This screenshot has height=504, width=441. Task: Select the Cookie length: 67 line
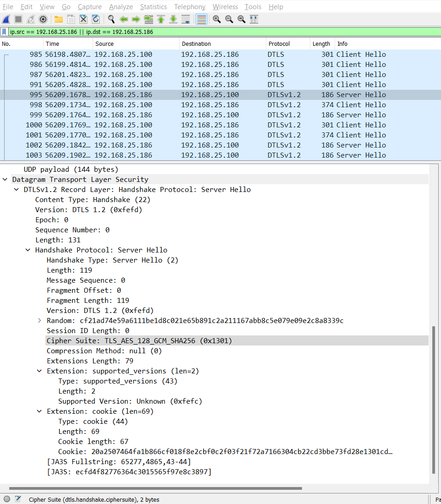(x=93, y=442)
